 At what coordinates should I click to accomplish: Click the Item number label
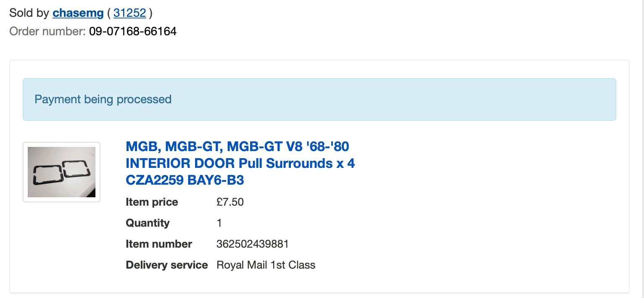click(159, 244)
